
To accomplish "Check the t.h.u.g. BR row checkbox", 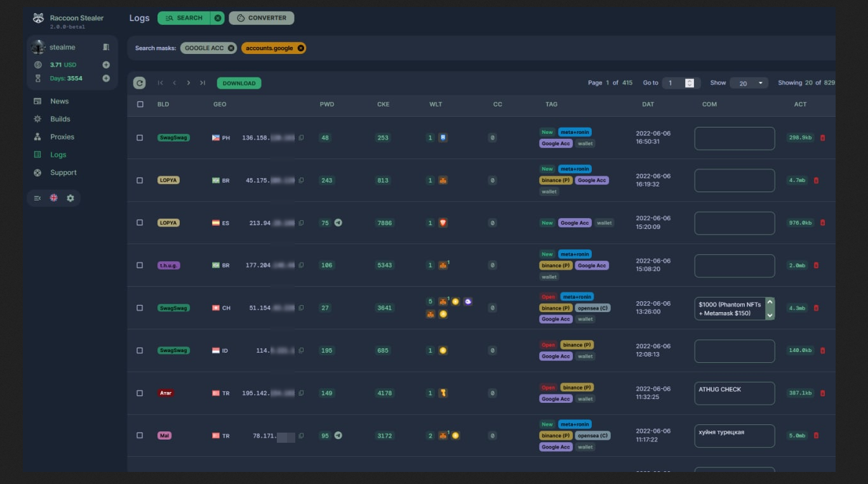I will click(140, 265).
